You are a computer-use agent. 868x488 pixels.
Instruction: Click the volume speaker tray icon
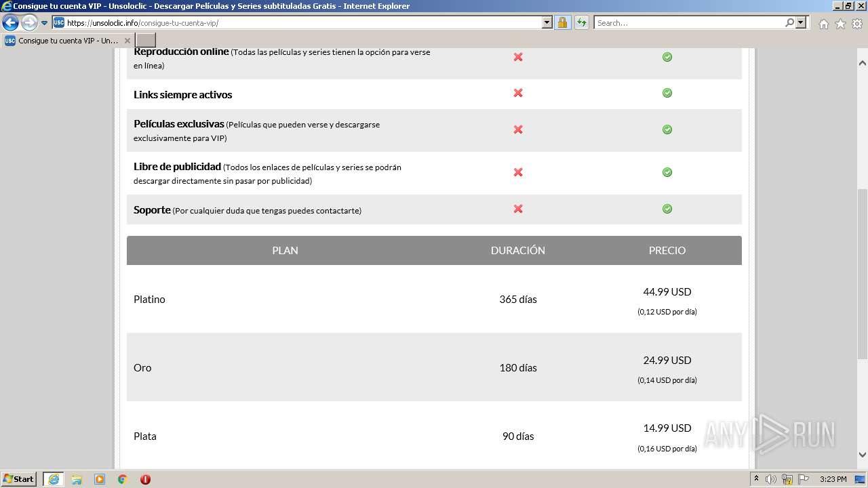coord(771,479)
